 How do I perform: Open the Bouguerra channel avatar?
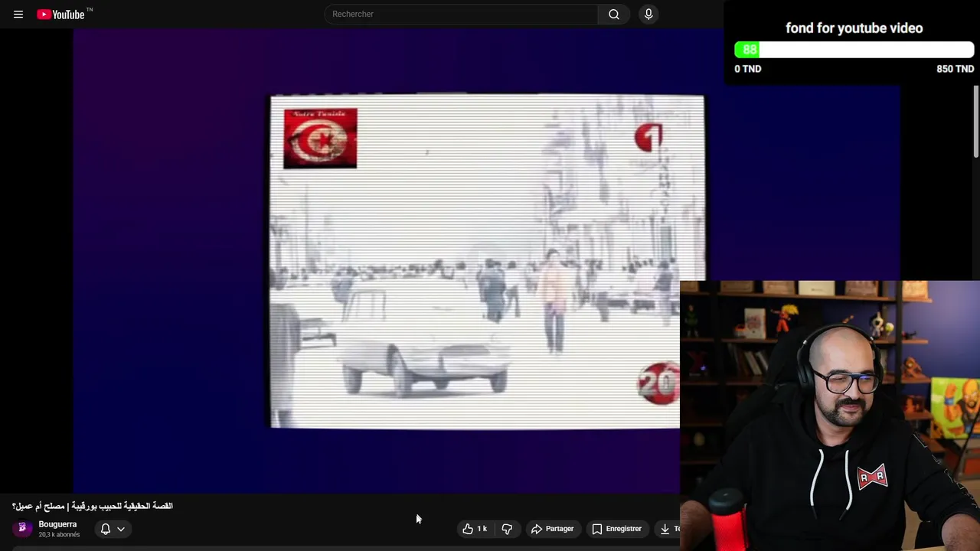tap(22, 528)
